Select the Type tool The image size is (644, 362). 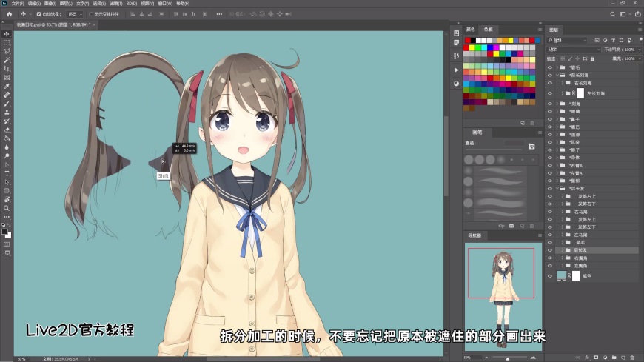(x=7, y=173)
